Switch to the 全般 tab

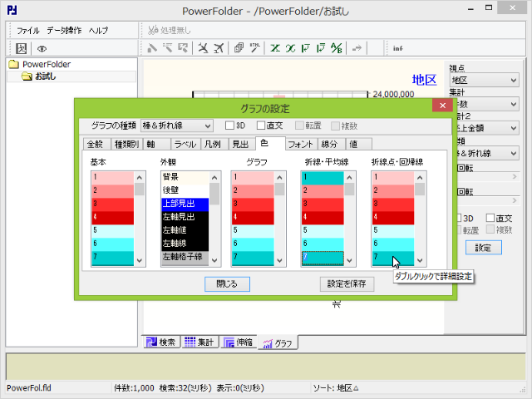[96, 144]
